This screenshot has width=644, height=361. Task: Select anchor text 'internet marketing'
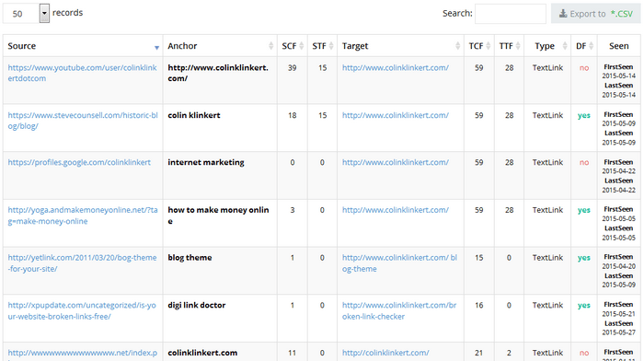coord(206,162)
